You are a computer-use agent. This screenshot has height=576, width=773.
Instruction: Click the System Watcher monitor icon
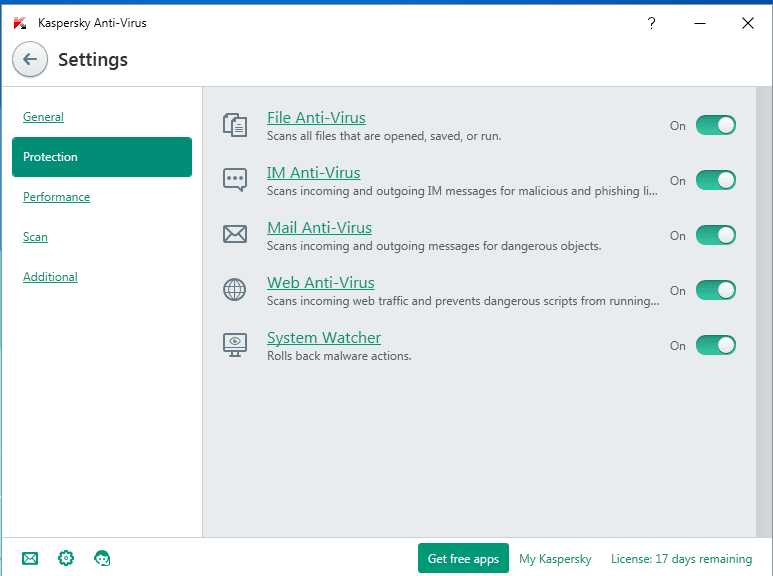(235, 345)
